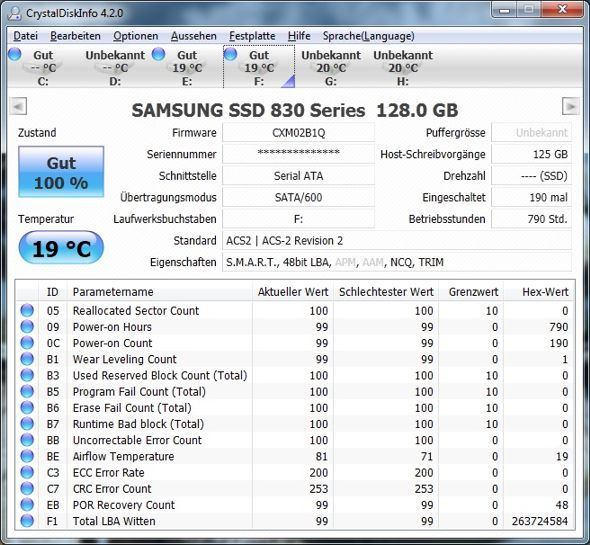Switch to the G: drive tab
The image size is (590, 545).
tap(331, 67)
